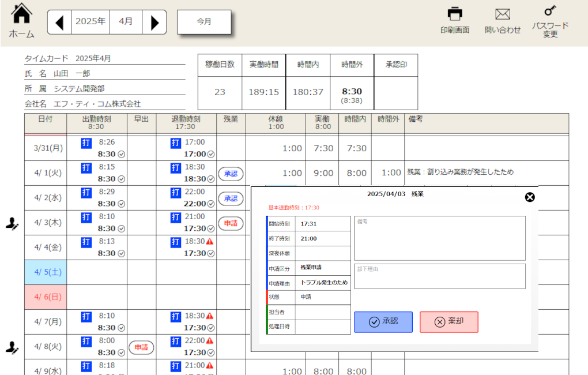Click the 承認印 column header
The height and width of the screenshot is (375, 588).
[396, 65]
